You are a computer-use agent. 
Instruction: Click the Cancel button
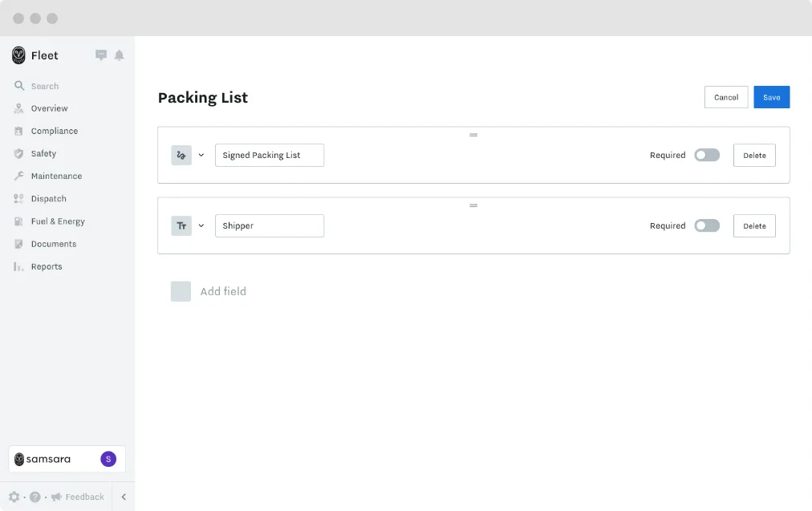point(726,97)
